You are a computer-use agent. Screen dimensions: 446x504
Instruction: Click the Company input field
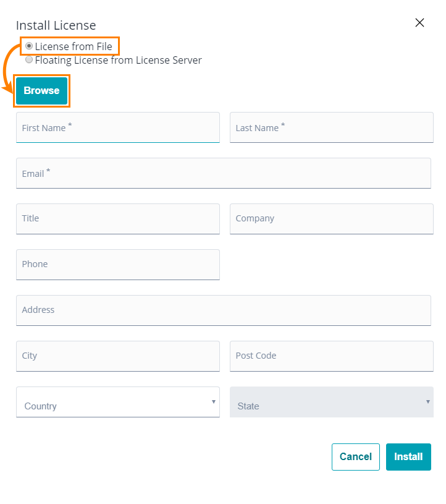tap(331, 219)
